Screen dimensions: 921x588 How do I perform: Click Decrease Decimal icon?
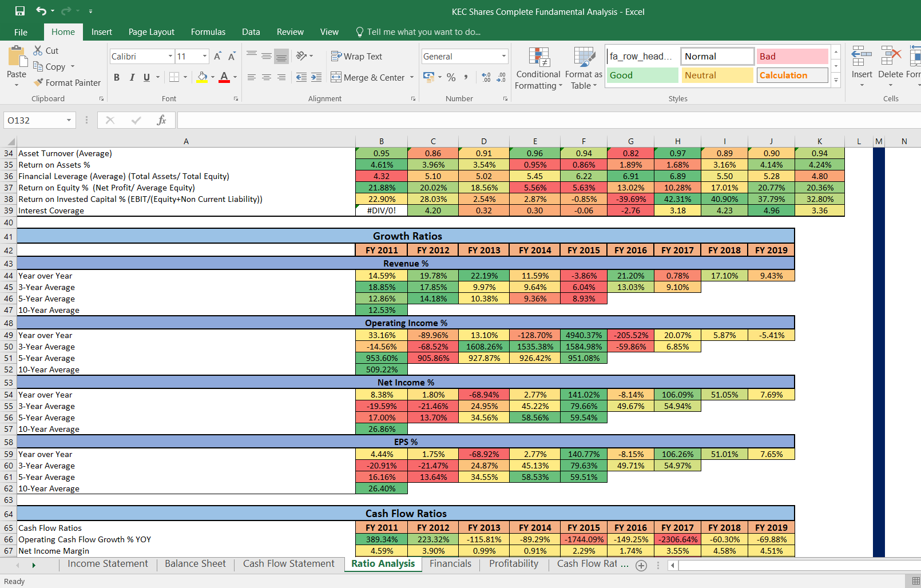pyautogui.click(x=501, y=77)
